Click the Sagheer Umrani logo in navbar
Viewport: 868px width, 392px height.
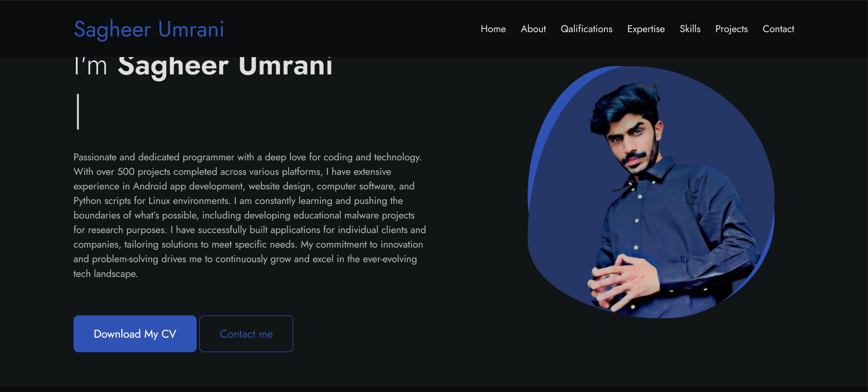point(149,29)
